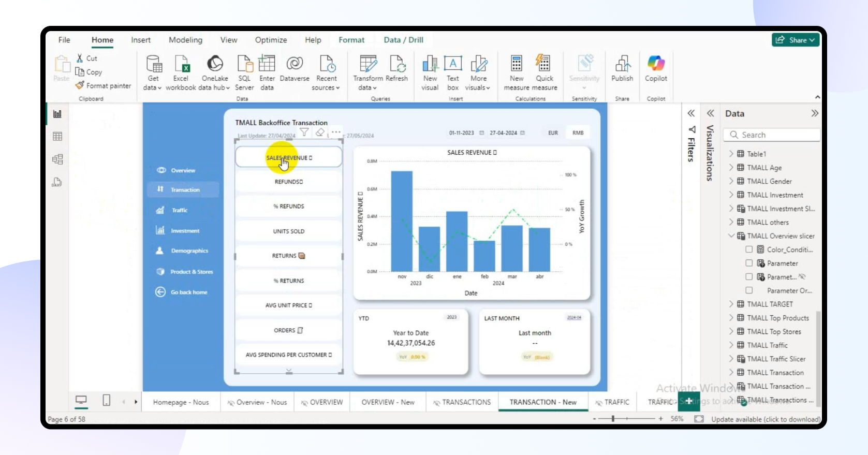Image resolution: width=868 pixels, height=455 pixels.
Task: Open Transform data editor
Action: [368, 72]
